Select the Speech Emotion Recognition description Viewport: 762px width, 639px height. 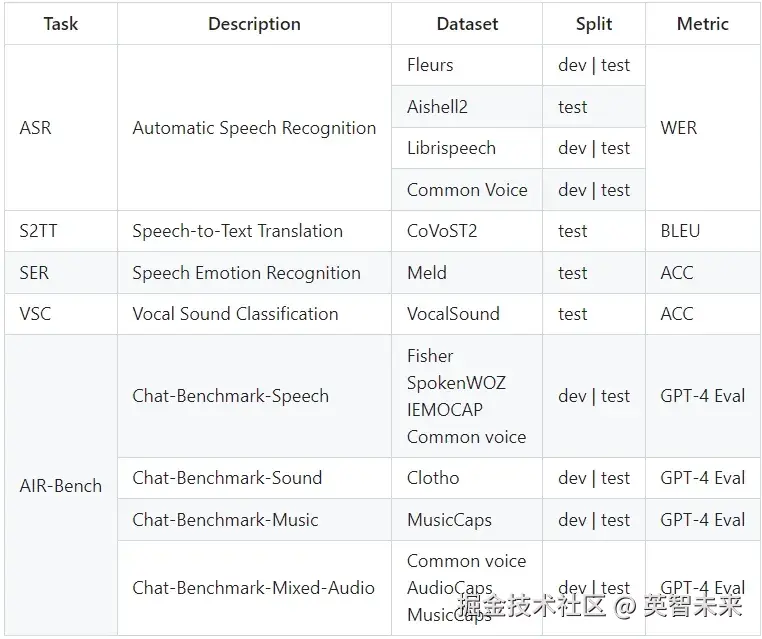click(x=246, y=273)
